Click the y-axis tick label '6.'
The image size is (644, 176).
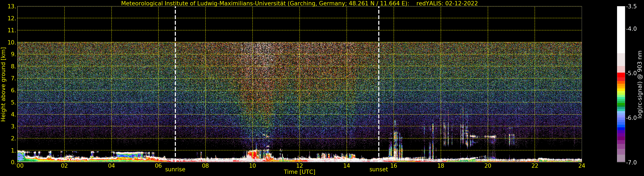pyautogui.click(x=13, y=91)
